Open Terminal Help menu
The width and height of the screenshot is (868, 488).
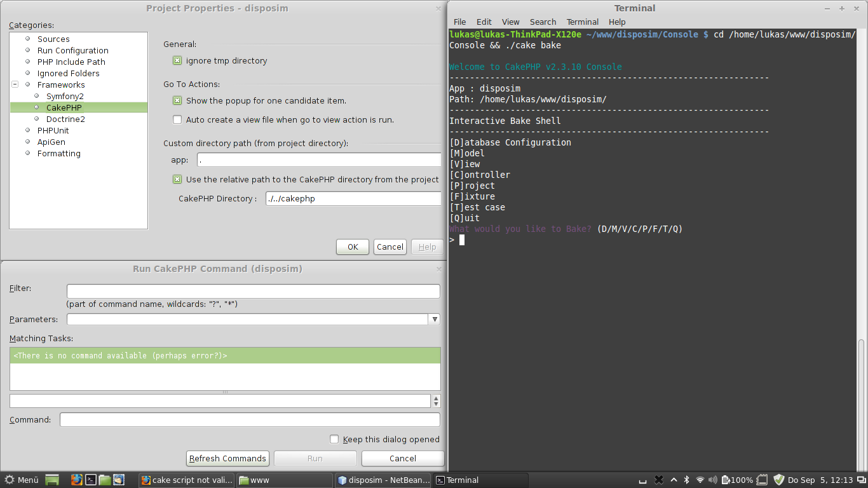click(617, 22)
